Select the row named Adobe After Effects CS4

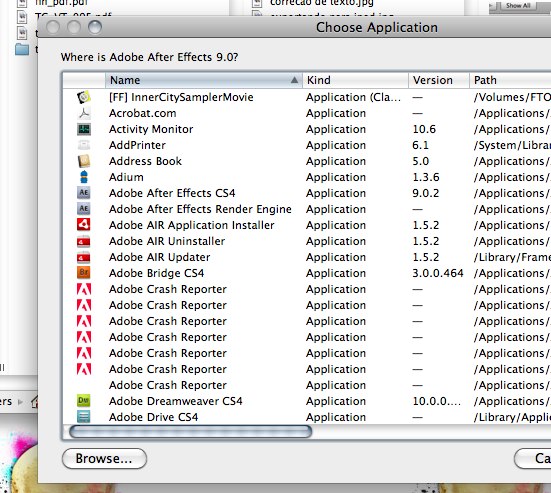point(307,193)
